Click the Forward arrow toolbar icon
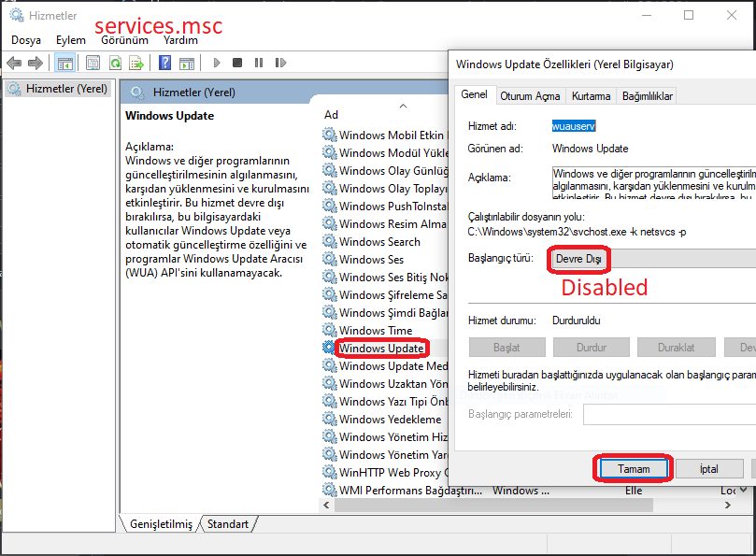Screen dimensions: 756x556 36,63
